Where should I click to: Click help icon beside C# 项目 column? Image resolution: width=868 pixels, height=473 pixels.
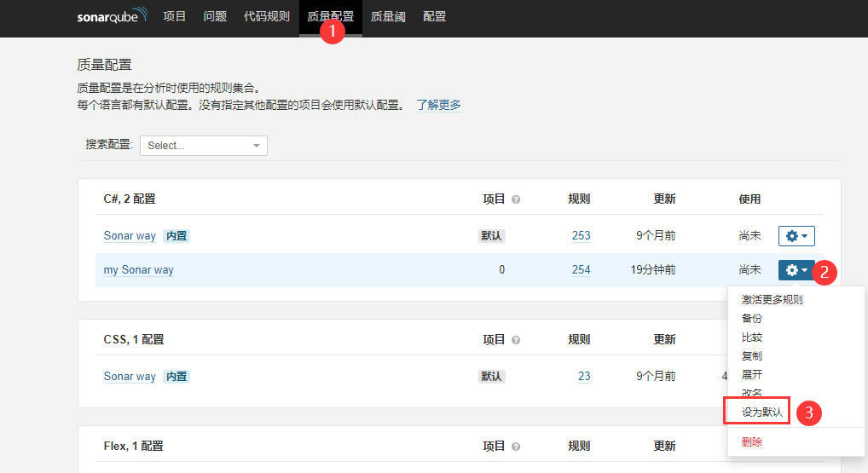click(516, 199)
